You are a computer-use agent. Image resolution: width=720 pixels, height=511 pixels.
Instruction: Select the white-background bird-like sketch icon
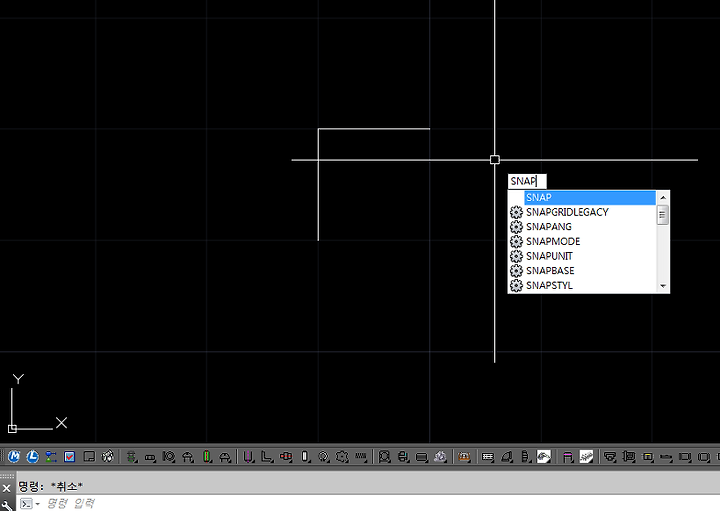[544, 456]
